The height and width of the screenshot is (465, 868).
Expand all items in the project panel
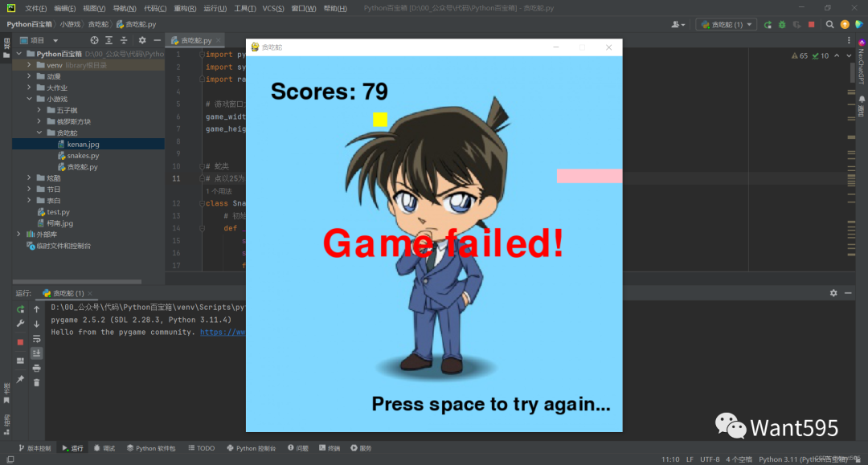tap(109, 40)
